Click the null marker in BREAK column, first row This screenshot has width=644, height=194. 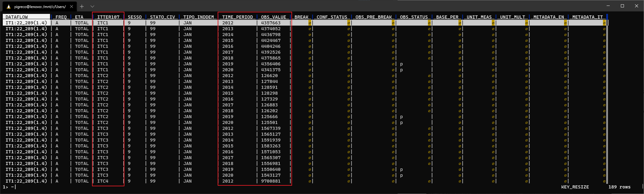[310, 23]
